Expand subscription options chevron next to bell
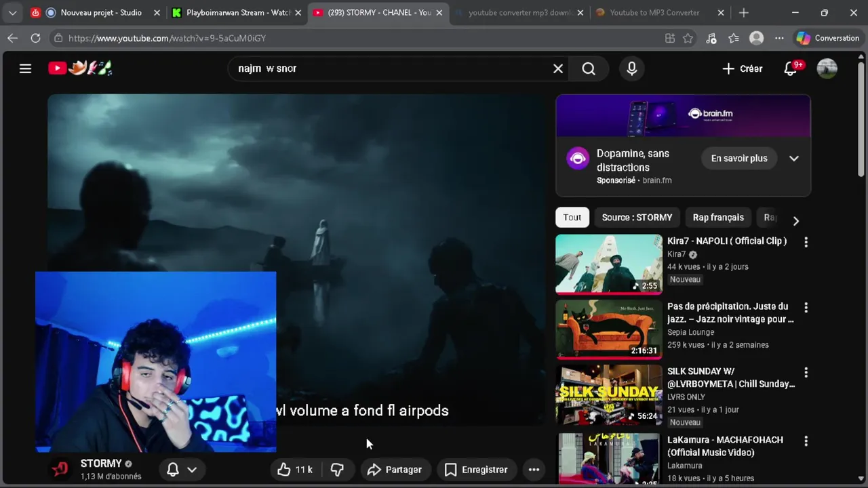This screenshot has height=488, width=868. point(192,470)
